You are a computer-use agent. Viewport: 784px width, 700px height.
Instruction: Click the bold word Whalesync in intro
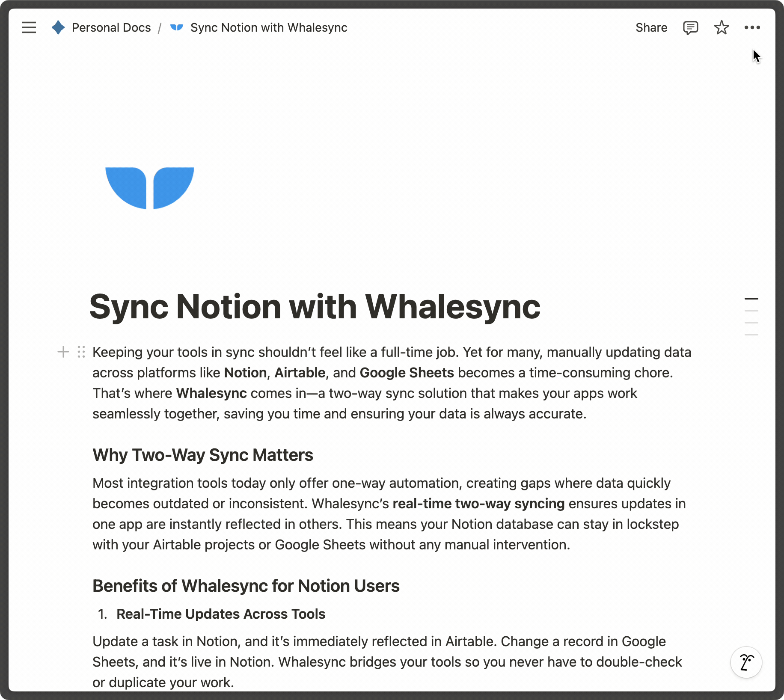(211, 393)
